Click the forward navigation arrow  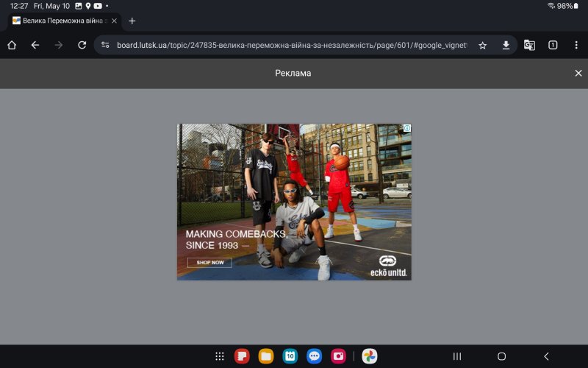coord(59,45)
